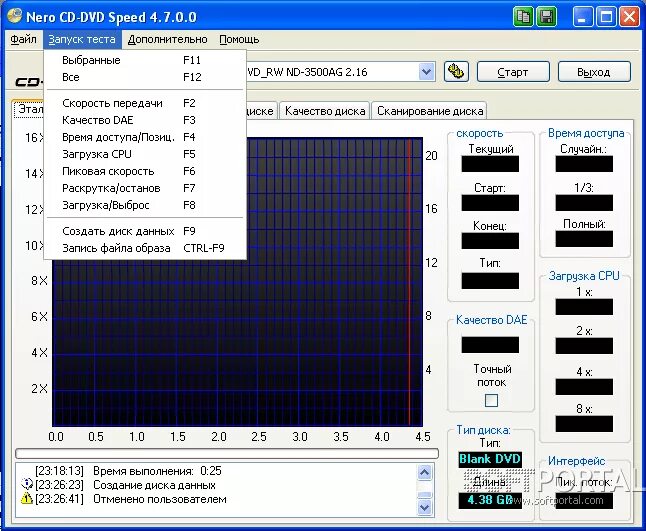Select Время доступа/Позиц. menu entry
This screenshot has width=646, height=531.
tap(145, 137)
